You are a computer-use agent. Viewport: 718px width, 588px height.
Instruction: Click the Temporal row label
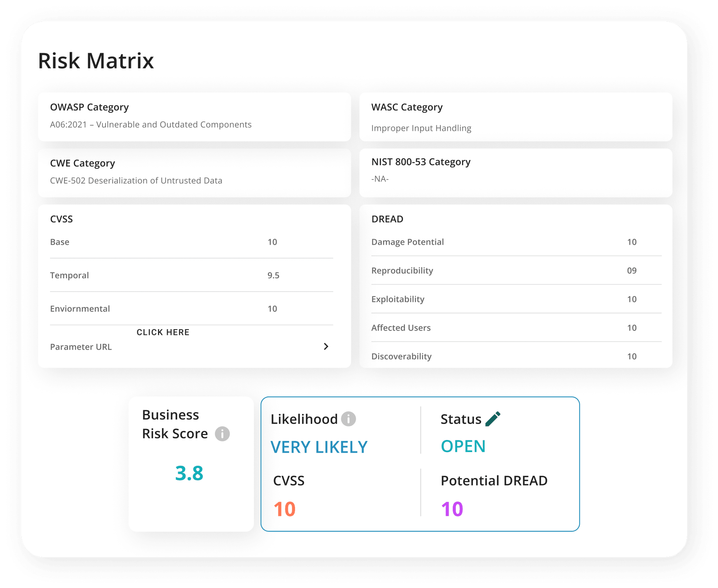pyautogui.click(x=69, y=275)
